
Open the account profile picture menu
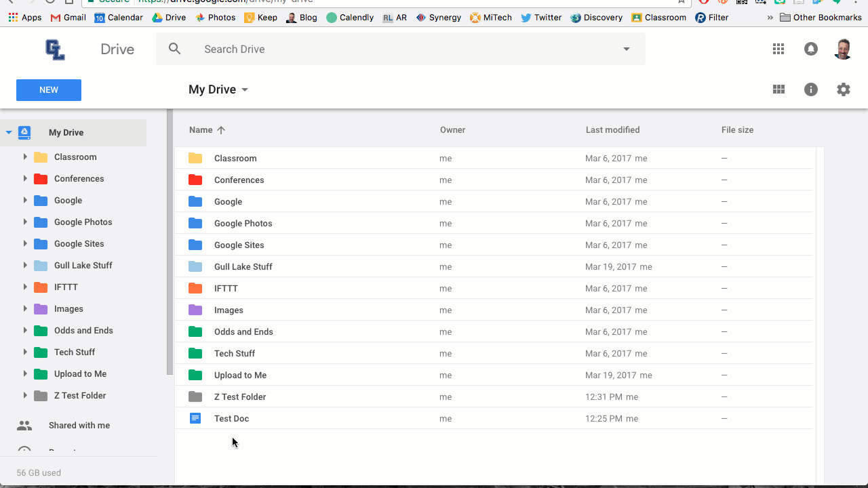coord(843,49)
